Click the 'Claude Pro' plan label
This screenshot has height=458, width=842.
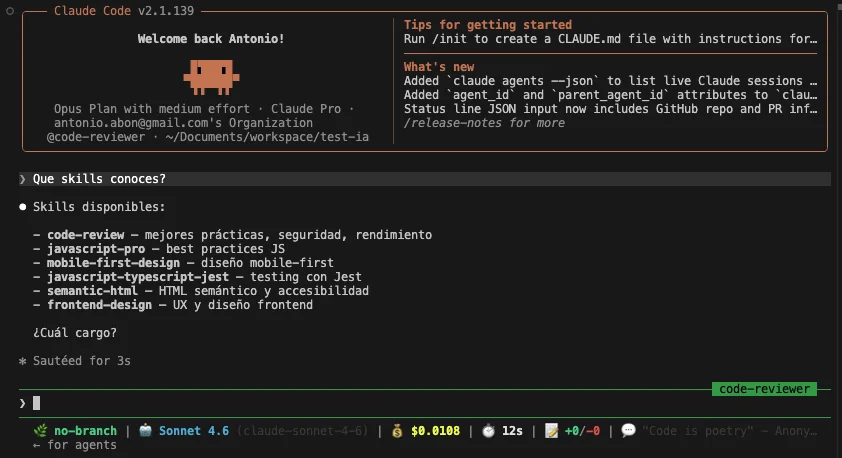click(306, 108)
